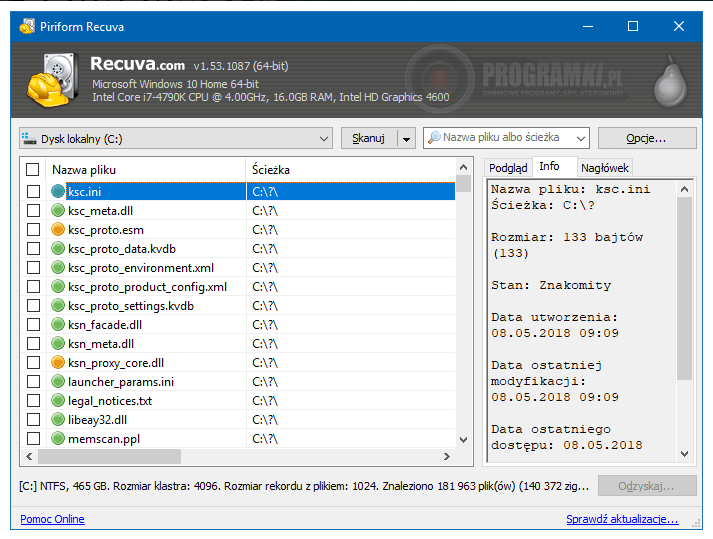713x539 pixels.
Task: Select the launcher_params.ini file name
Action: [121, 382]
